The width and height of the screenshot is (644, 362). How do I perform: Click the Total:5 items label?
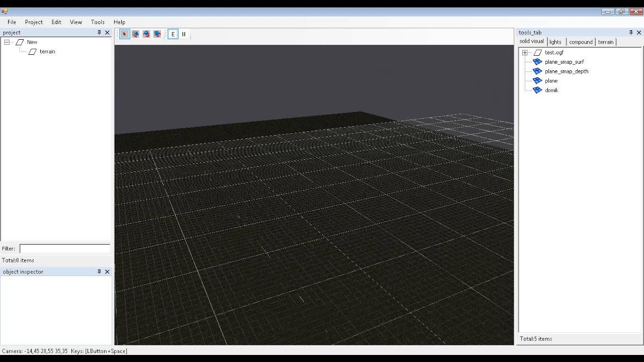pyautogui.click(x=536, y=339)
